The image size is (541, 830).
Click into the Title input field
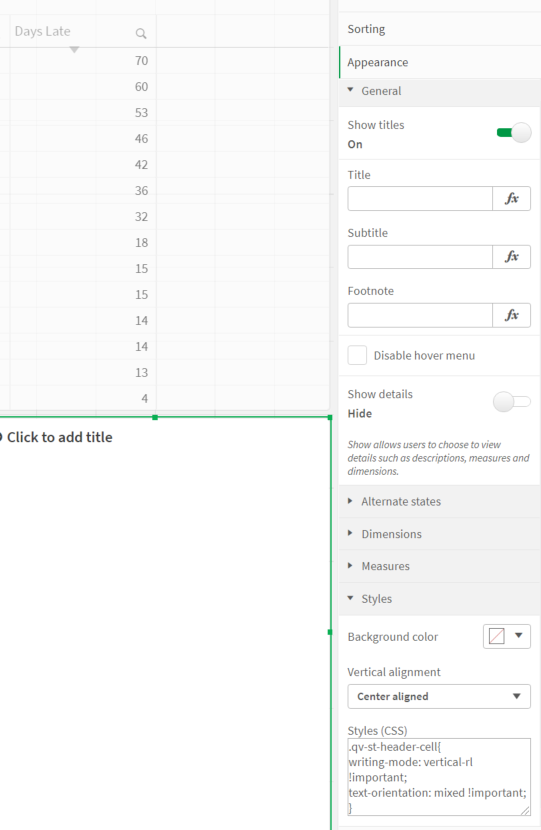(420, 199)
